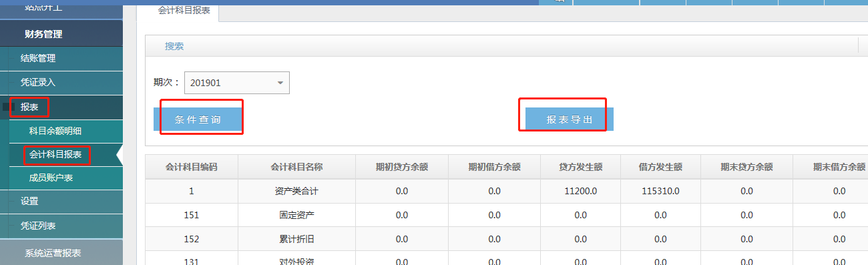The image size is (868, 265).
Task: Click 期初贷方余额 value in 累计折旧 row
Action: [x=401, y=239]
